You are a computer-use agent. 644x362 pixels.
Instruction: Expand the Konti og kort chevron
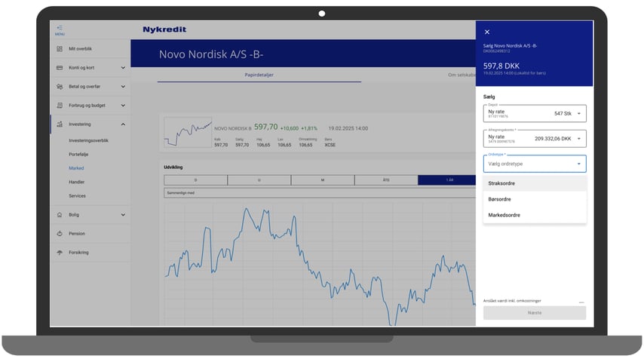(x=123, y=67)
